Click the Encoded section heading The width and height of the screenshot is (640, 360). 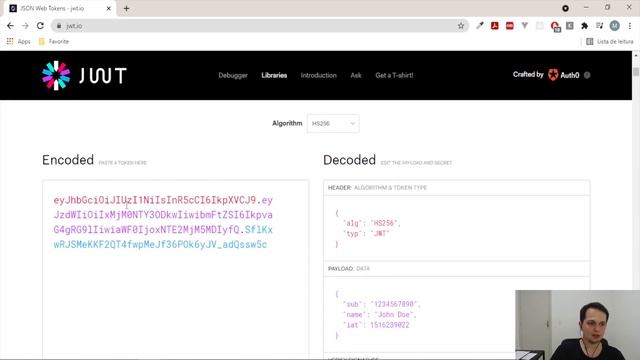[68, 160]
